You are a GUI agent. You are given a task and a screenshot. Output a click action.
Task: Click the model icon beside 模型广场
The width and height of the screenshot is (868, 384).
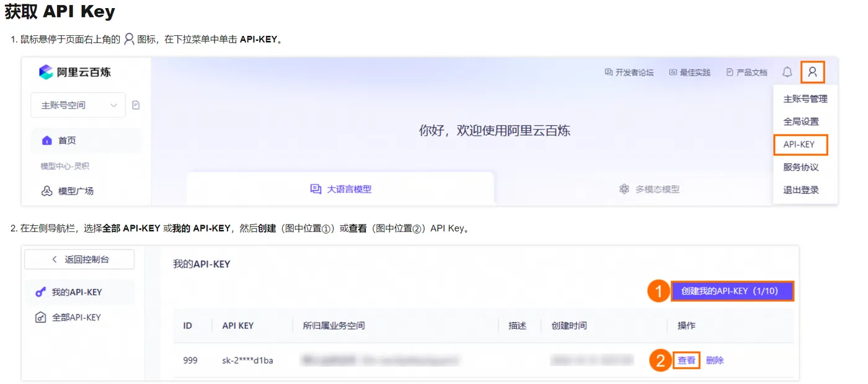coord(46,191)
